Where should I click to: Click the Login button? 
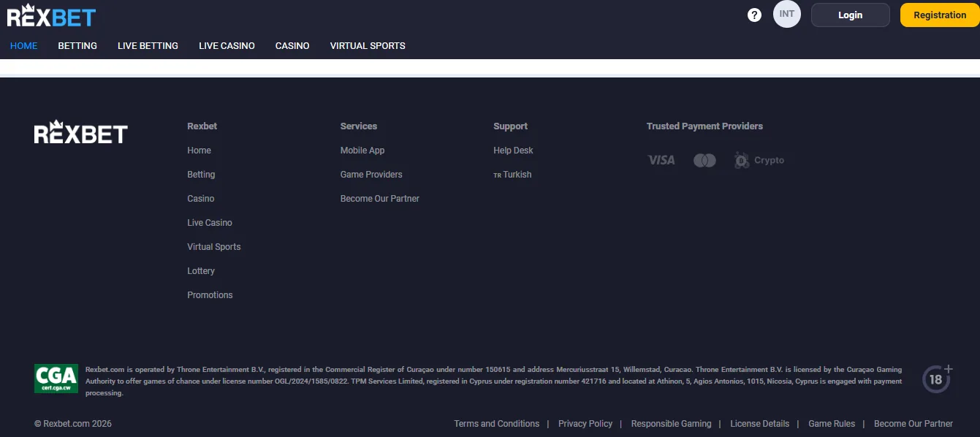850,15
